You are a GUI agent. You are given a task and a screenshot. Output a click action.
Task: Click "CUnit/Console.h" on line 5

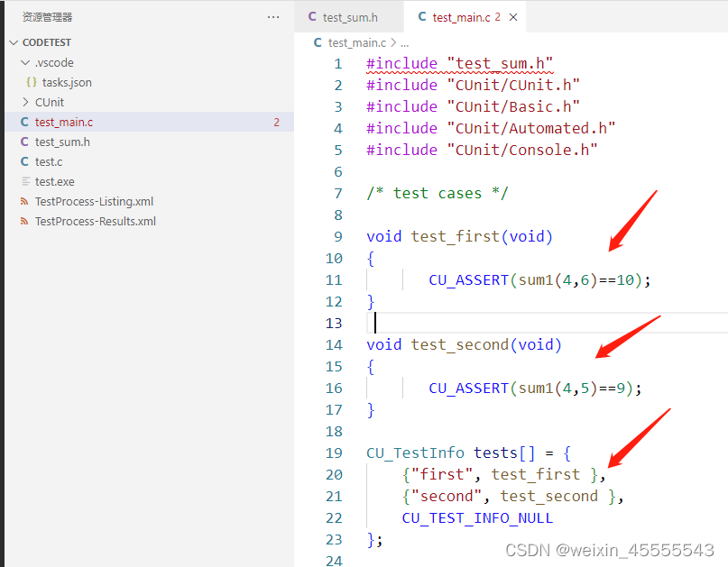click(x=522, y=150)
